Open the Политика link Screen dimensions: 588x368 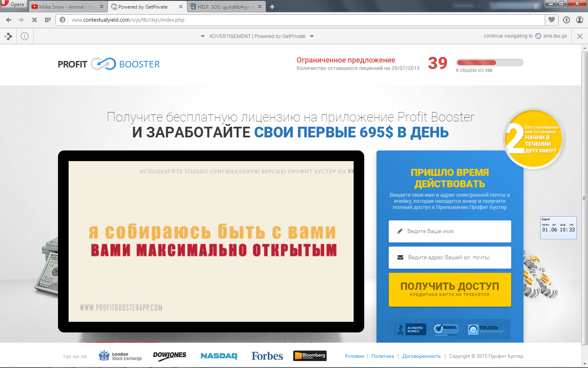(x=383, y=356)
